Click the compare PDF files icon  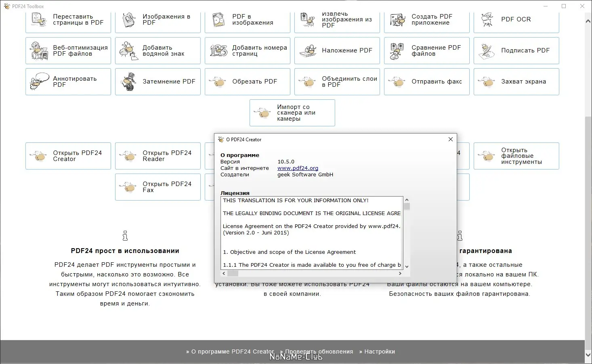[398, 51]
